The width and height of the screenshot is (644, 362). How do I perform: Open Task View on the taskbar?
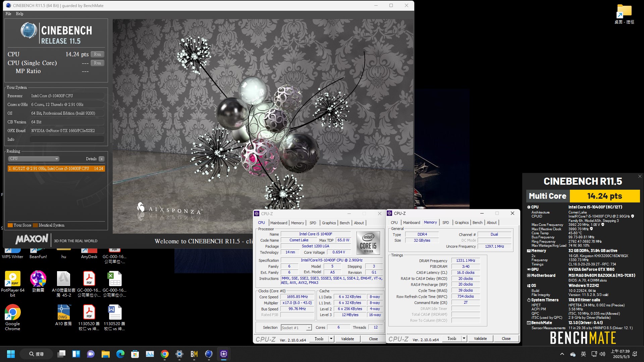[x=61, y=354]
